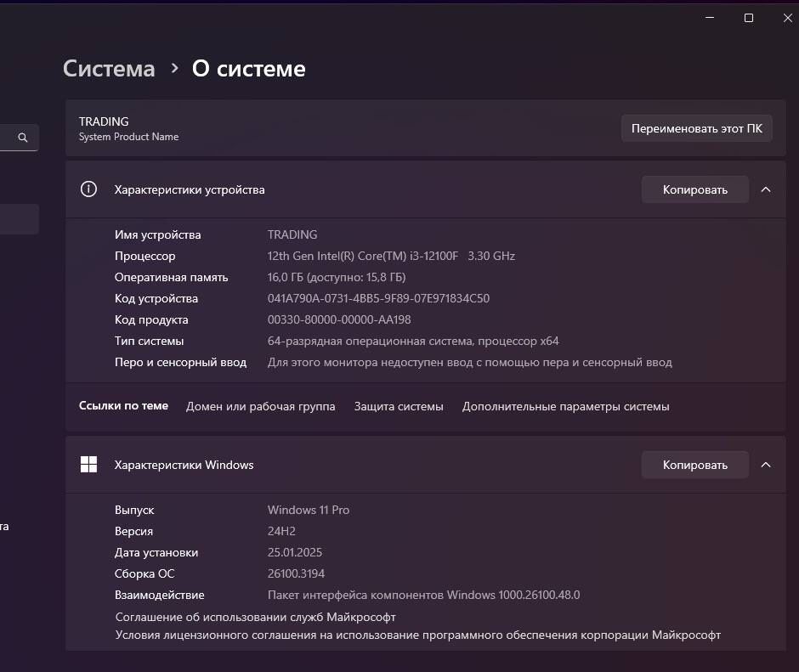Select RAM value 16,0 ГБ text
The width and height of the screenshot is (799, 672).
click(337, 277)
